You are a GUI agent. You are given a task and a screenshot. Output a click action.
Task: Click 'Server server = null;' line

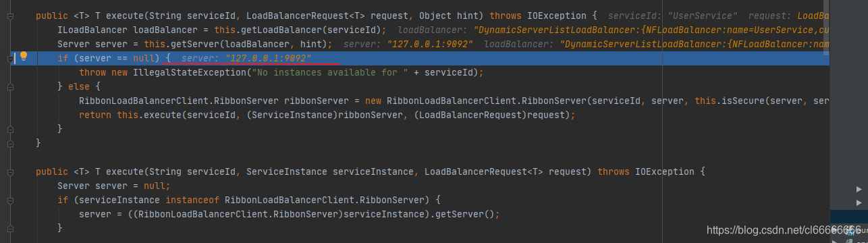click(x=114, y=186)
